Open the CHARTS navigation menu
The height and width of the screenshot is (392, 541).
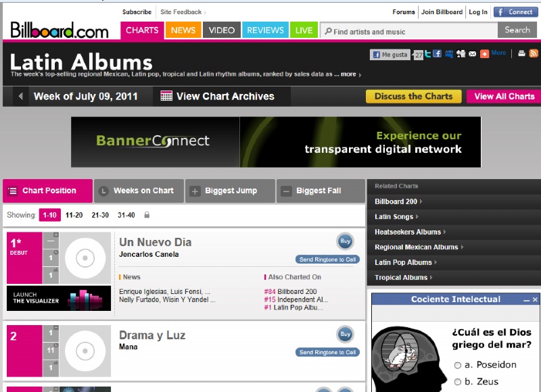point(142,30)
